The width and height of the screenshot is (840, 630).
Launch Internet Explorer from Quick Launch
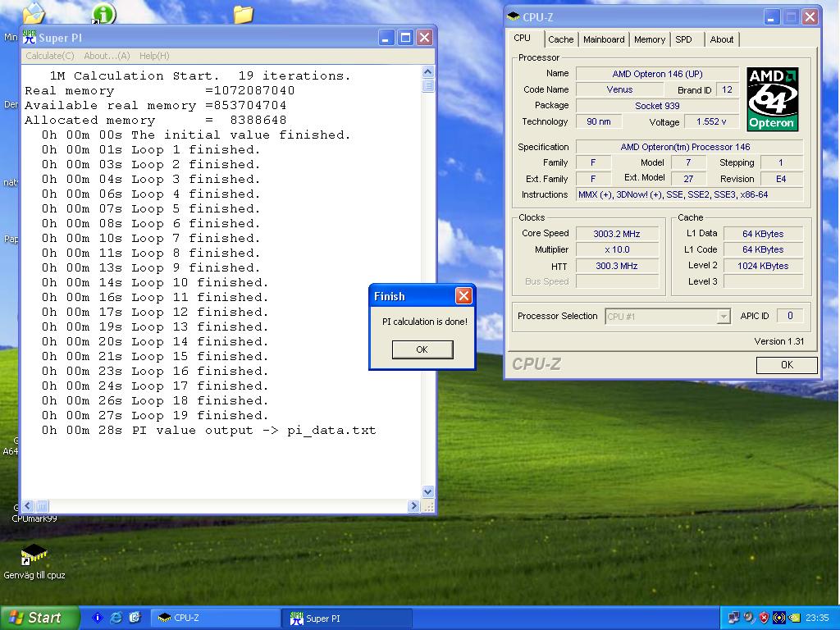pos(116,618)
